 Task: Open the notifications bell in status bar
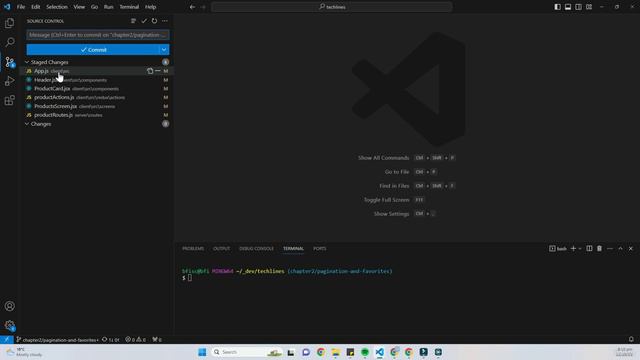pyautogui.click(x=631, y=340)
